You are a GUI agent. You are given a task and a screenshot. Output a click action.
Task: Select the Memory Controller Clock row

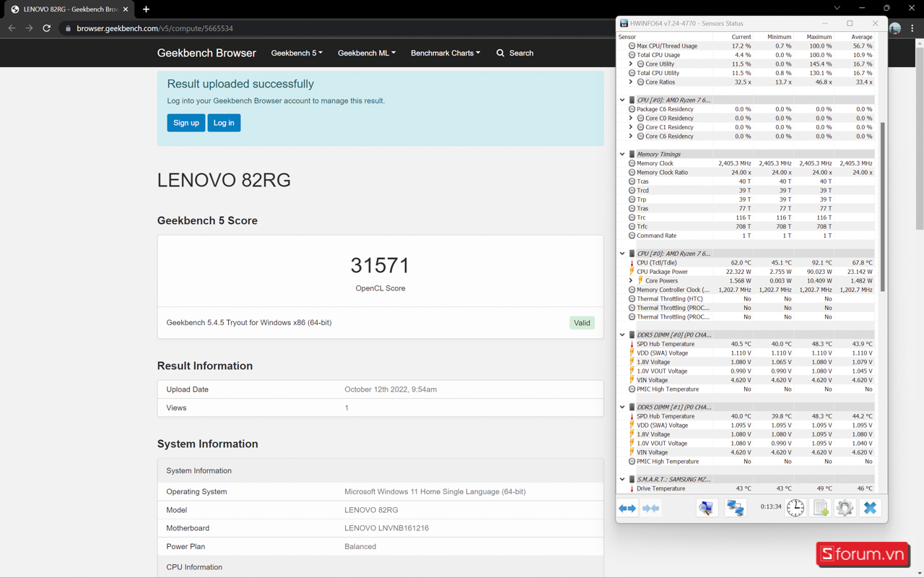pyautogui.click(x=746, y=290)
